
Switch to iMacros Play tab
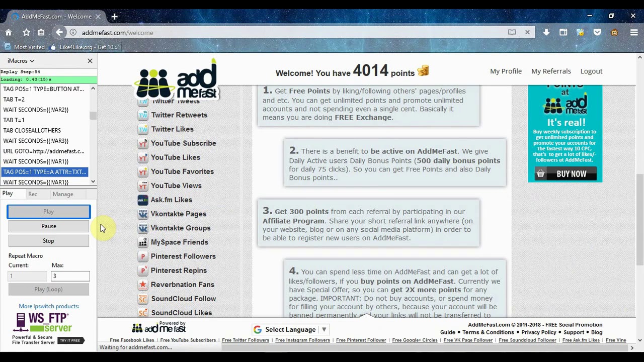(8, 194)
